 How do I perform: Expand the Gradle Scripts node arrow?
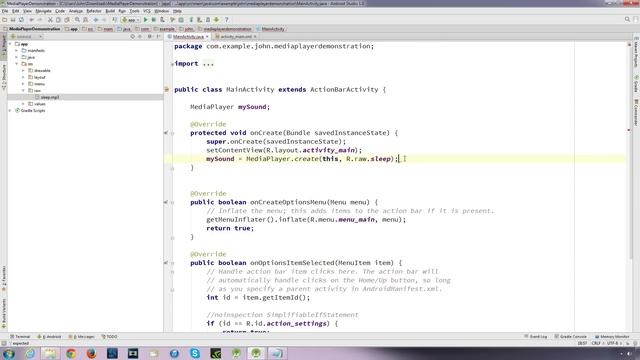click(10, 111)
